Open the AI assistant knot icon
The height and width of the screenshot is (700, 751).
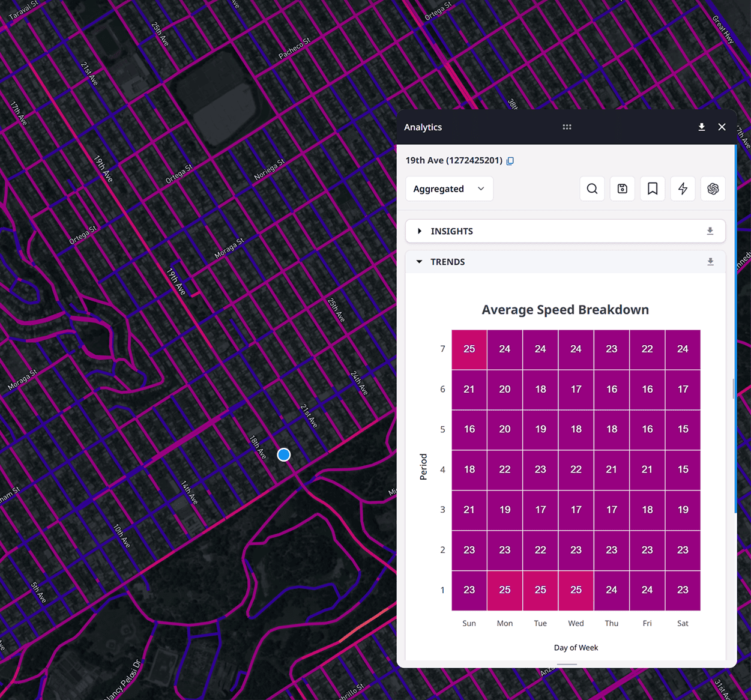pos(713,189)
